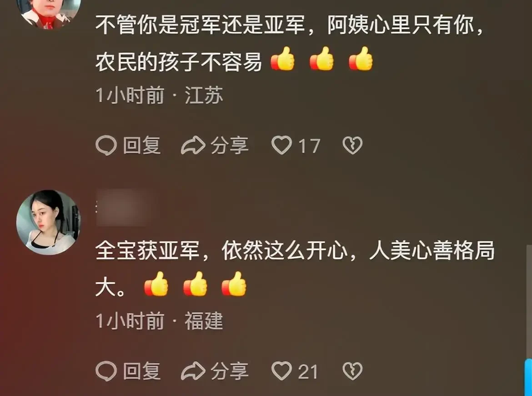Tap the 分享 label under the 福建 comment
This screenshot has height=396, width=532.
click(230, 371)
